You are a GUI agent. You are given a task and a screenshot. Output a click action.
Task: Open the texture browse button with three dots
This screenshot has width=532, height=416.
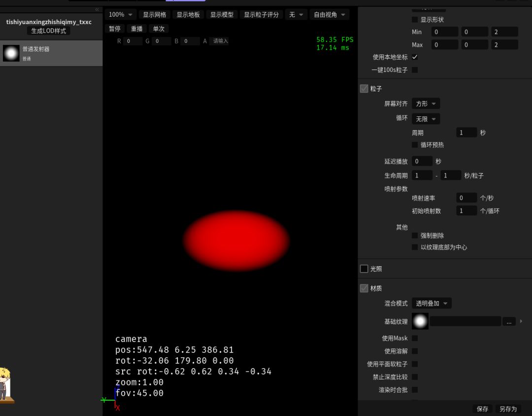click(x=508, y=321)
